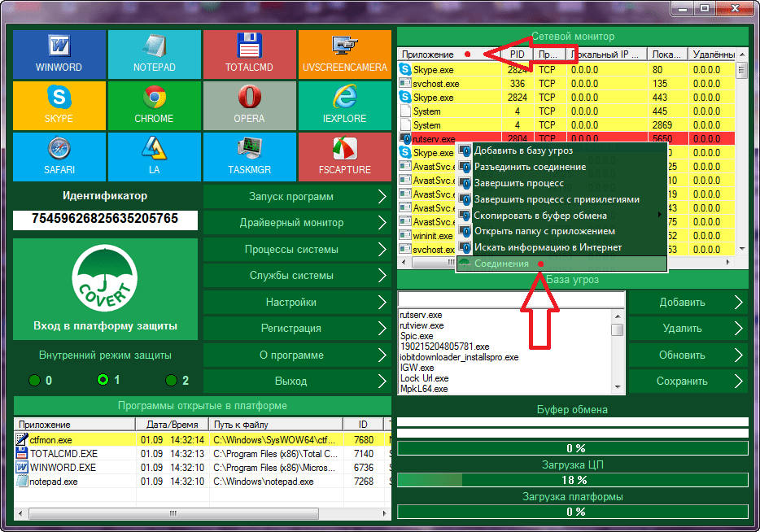
Task: Open the OPERA tile
Action: point(249,106)
